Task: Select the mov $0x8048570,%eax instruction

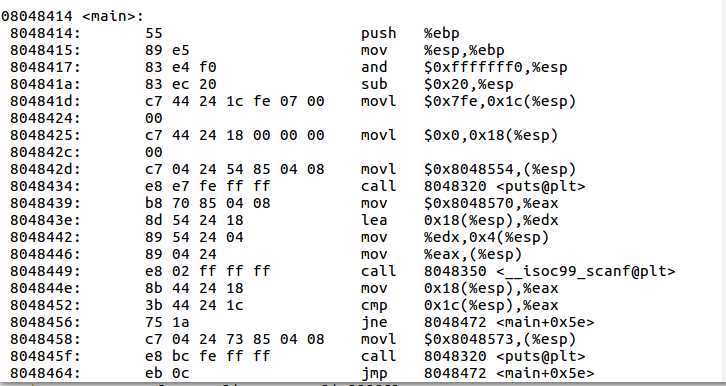Action: coord(460,204)
